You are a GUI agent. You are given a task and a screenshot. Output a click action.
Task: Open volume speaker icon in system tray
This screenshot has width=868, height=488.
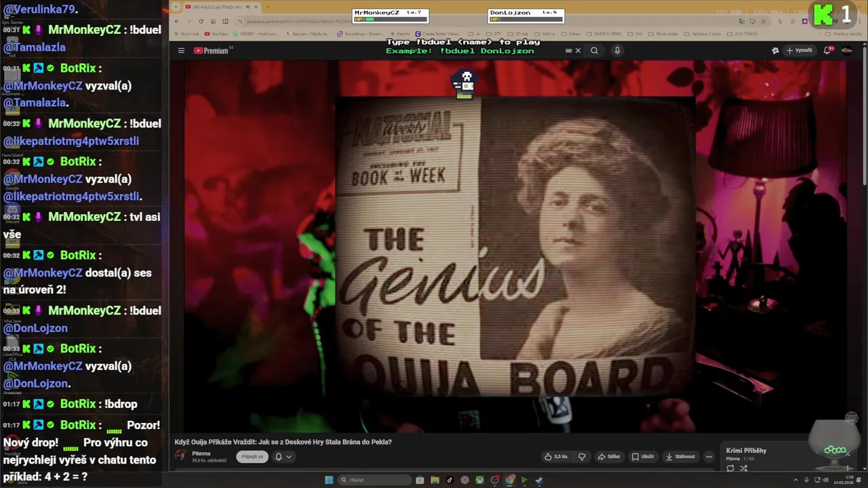(825, 480)
